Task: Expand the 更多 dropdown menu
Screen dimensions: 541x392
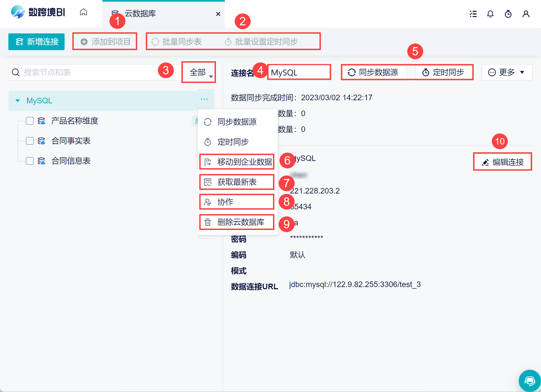Action: click(506, 72)
